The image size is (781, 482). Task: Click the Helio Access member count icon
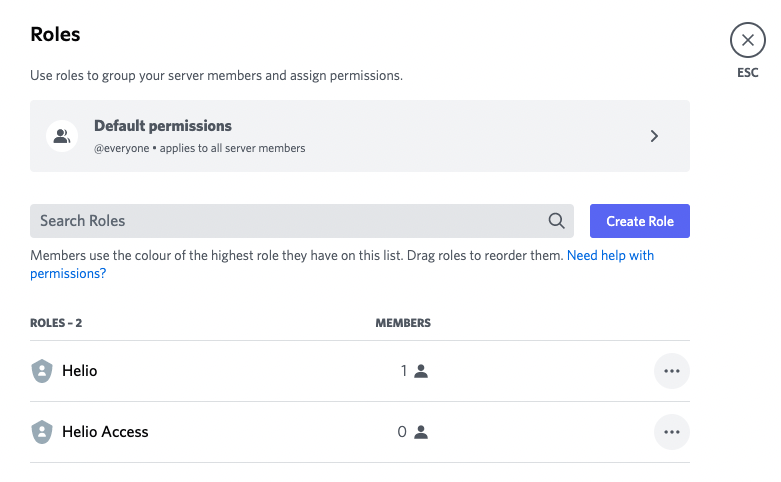point(421,432)
